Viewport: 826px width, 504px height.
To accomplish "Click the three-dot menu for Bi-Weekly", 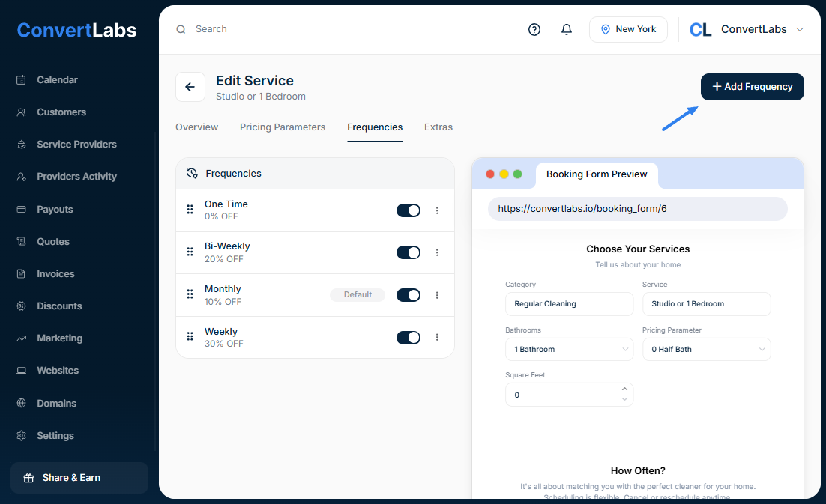I will click(437, 252).
